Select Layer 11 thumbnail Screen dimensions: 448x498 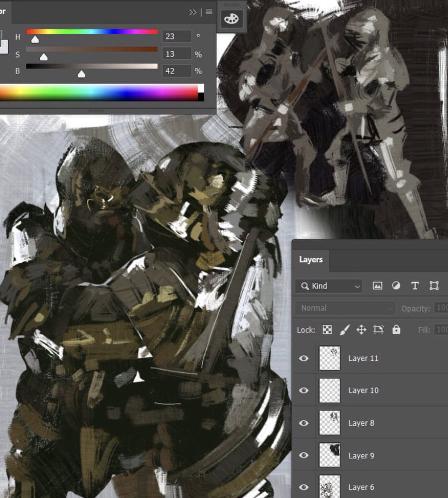330,358
